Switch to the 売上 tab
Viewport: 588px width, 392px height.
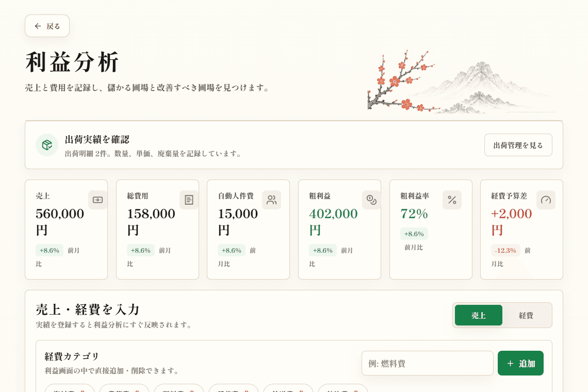(479, 315)
